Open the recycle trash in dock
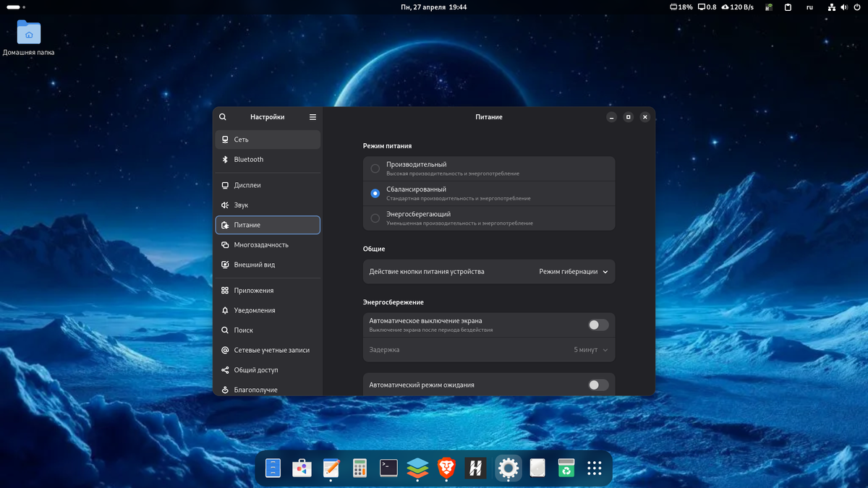This screenshot has width=868, height=488. [x=566, y=468]
